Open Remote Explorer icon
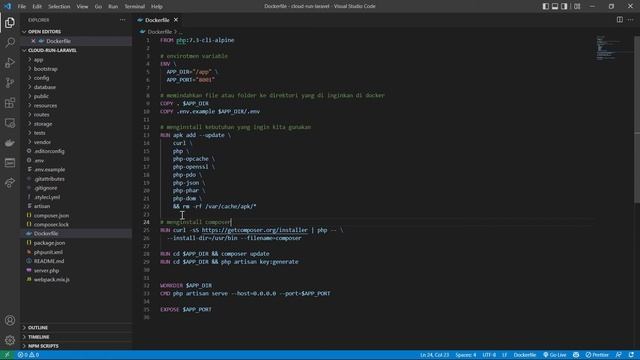 pyautogui.click(x=10, y=122)
